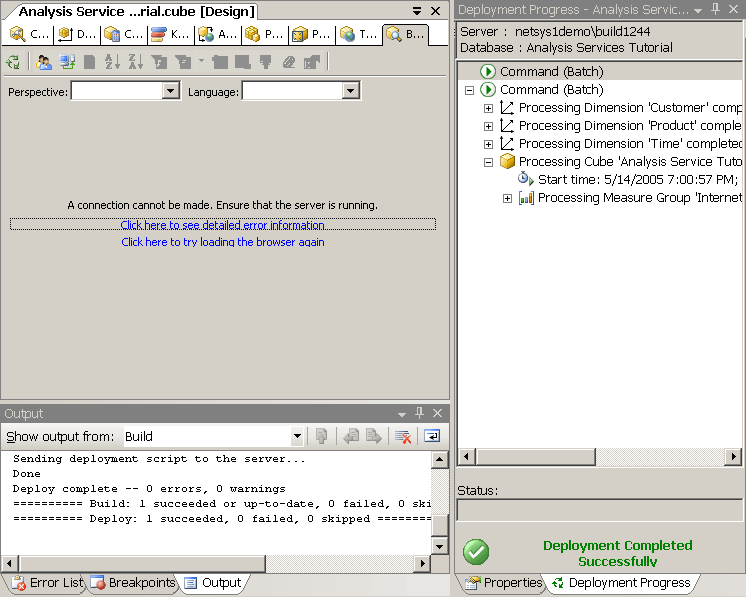The height and width of the screenshot is (597, 746).
Task: Click 'Start time: 5/14/2005 7:00:57 PM' row
Action: [x=638, y=180]
